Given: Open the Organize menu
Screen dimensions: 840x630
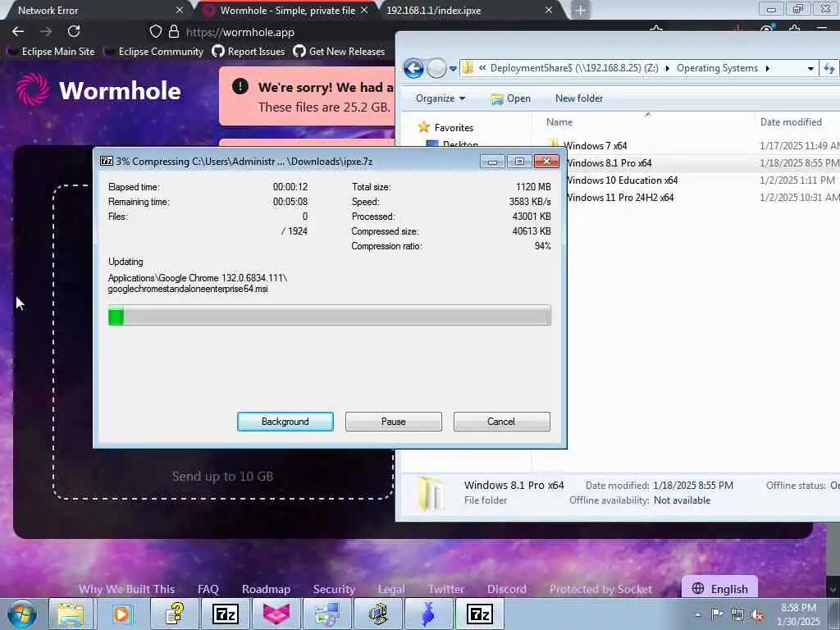Looking at the screenshot, I should (x=441, y=98).
